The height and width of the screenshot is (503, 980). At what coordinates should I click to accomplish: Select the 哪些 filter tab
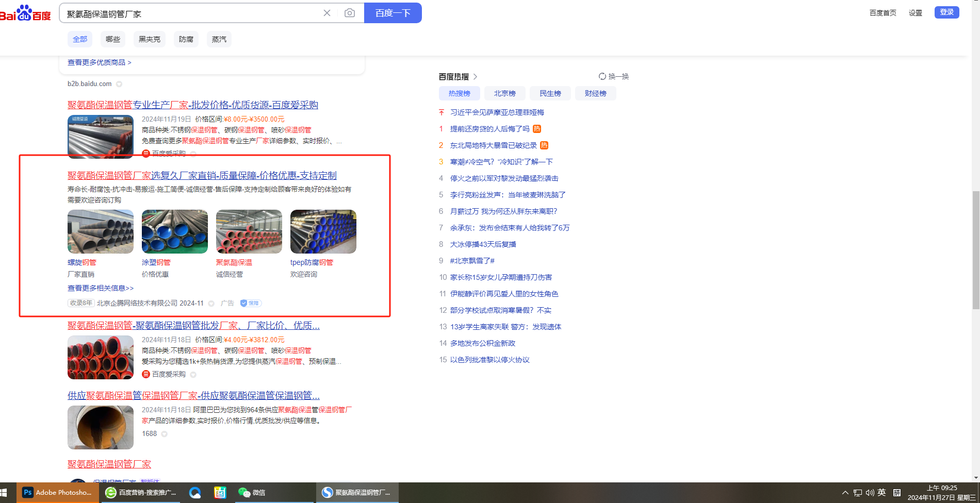(113, 39)
